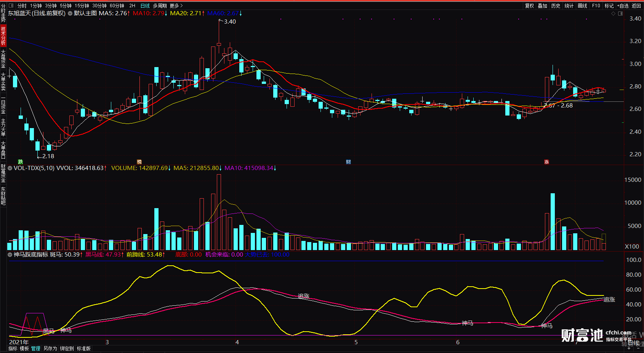This screenshot has height=353, width=644.
Task: Open 统计 statistics
Action: tap(569, 6)
